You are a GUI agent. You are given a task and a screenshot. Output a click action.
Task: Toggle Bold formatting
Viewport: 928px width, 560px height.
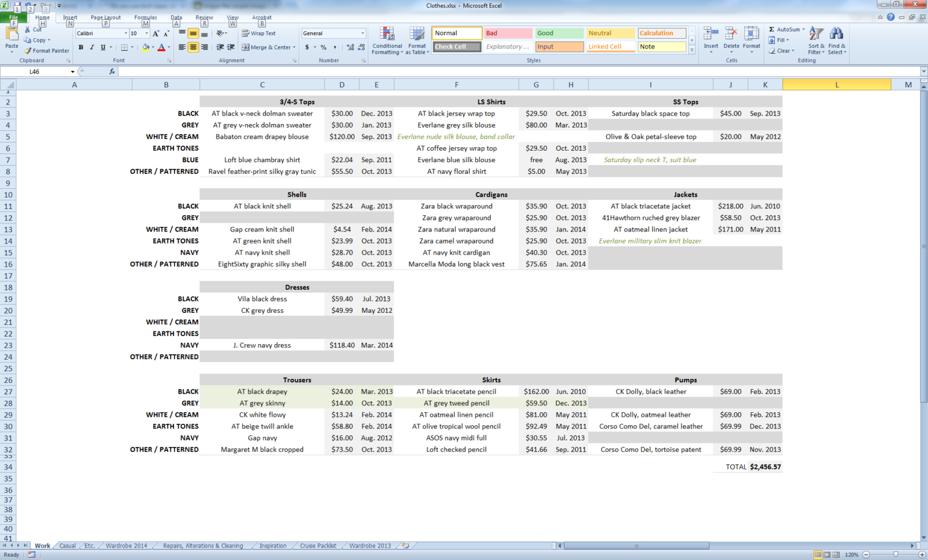coord(81,47)
